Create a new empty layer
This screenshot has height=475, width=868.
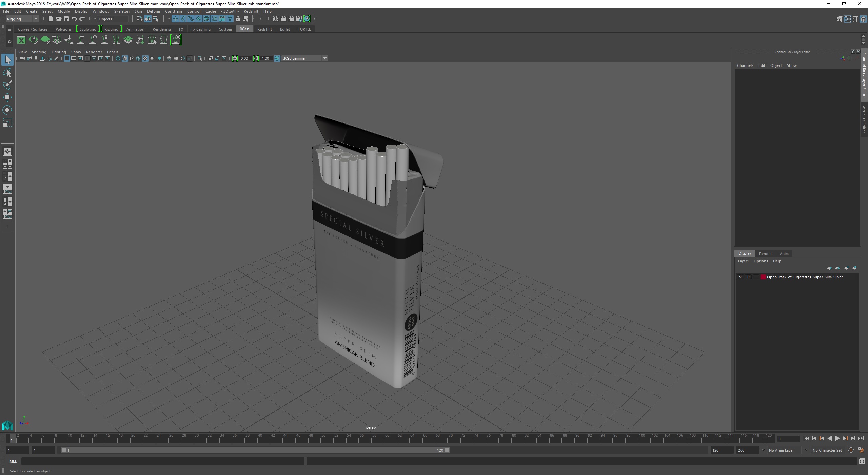coord(846,268)
